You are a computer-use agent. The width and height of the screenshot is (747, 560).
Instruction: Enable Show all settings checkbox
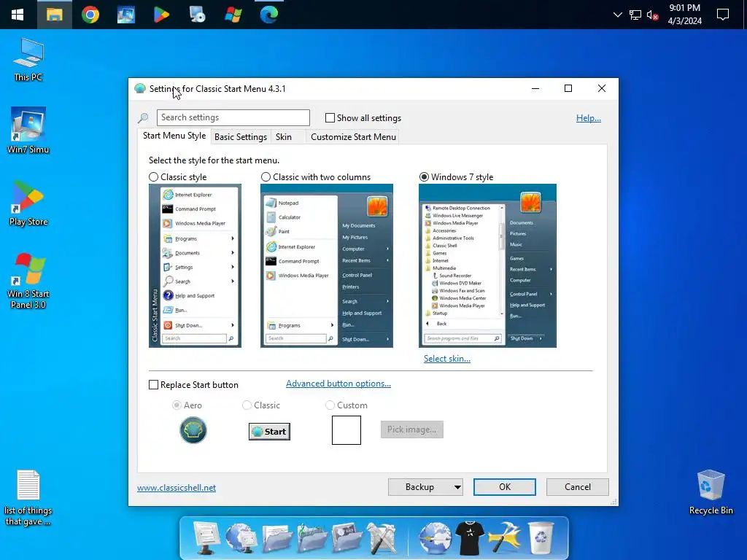[330, 117]
